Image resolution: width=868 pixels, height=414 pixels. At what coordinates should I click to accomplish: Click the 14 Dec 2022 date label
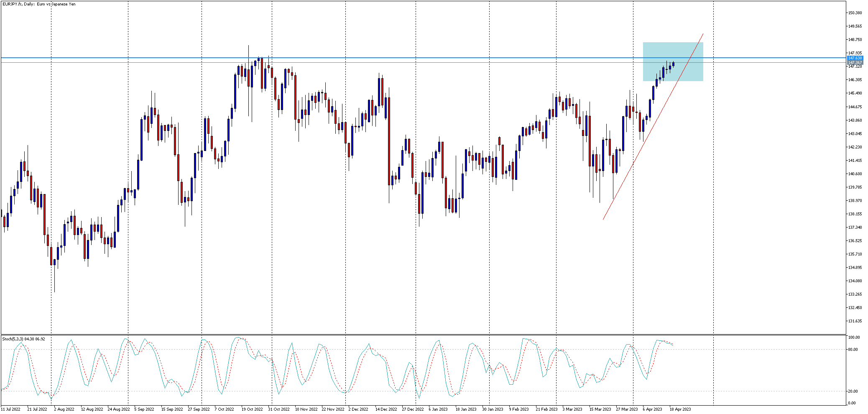coord(386,409)
